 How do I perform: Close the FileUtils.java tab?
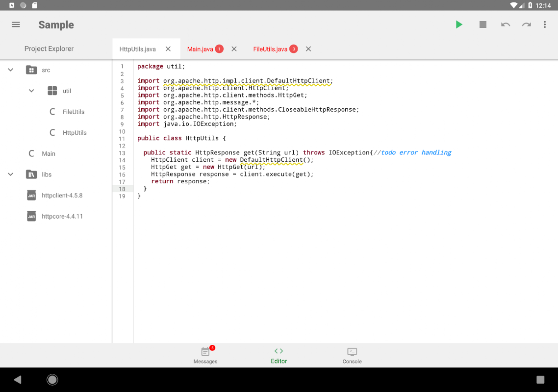click(x=308, y=49)
